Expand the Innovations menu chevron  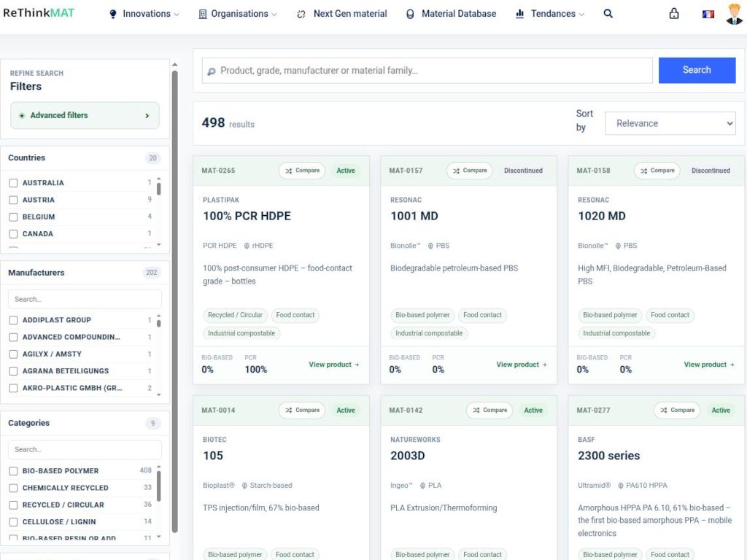tap(177, 15)
